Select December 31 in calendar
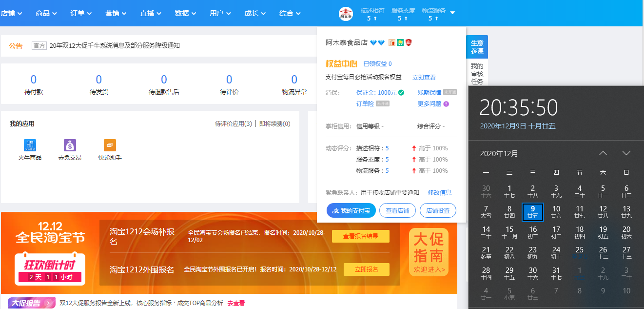This screenshot has height=309, width=644. pyautogui.click(x=556, y=273)
